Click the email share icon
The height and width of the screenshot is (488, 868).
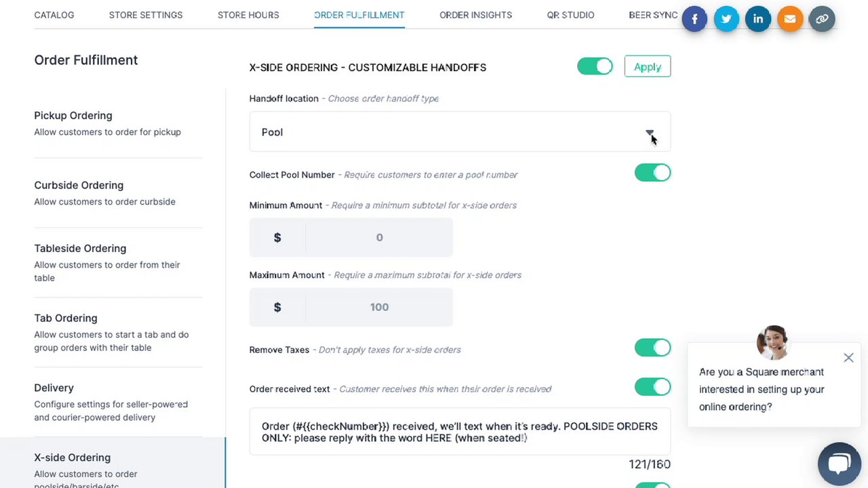pos(790,19)
